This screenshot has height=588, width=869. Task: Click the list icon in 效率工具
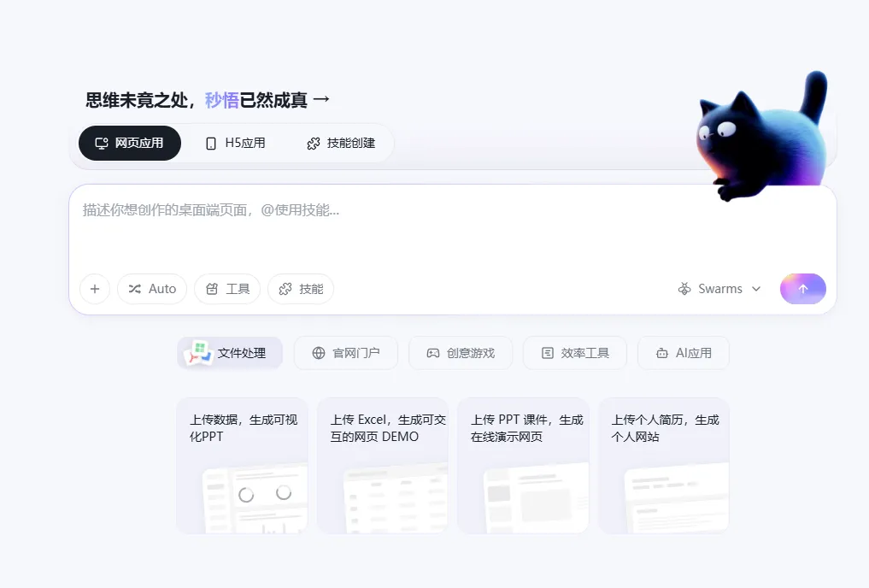[x=548, y=353]
